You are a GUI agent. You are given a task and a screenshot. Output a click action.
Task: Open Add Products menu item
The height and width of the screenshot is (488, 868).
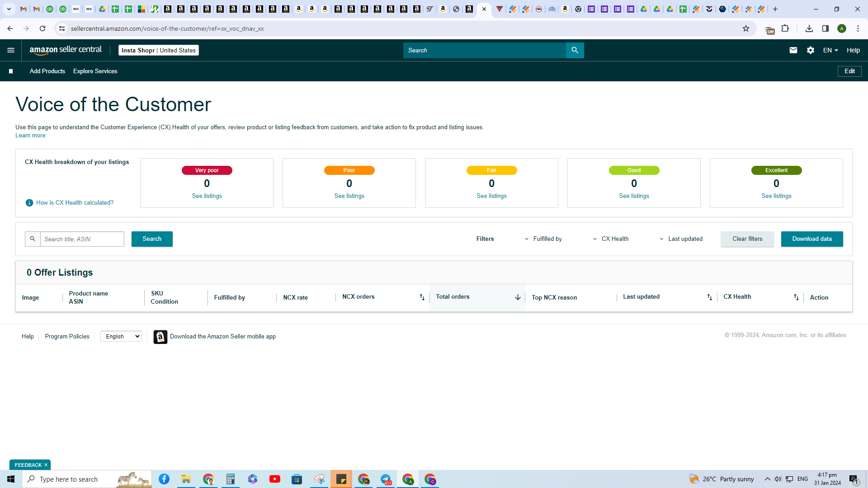pos(47,71)
